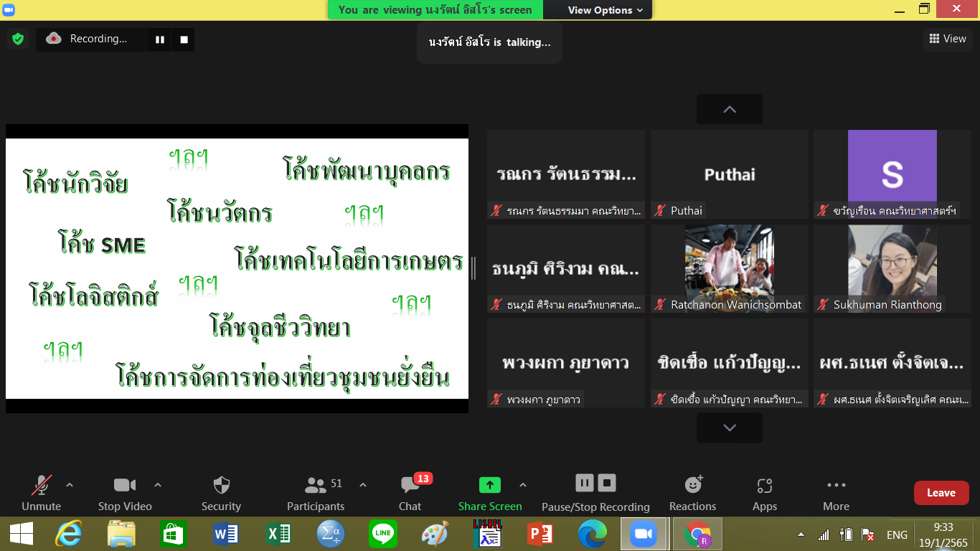
Task: Go to the next page of video tiles
Action: [730, 428]
